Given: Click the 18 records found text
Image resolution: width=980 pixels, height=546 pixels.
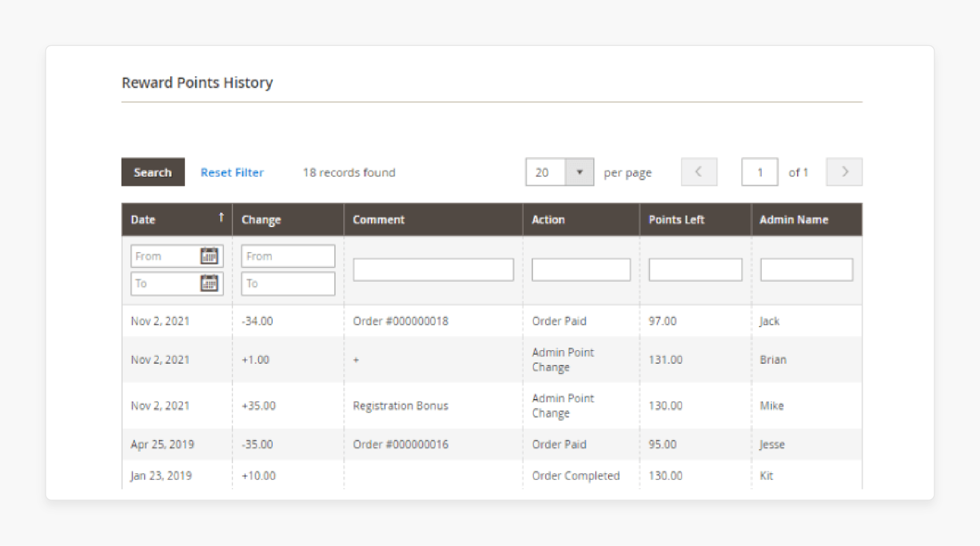Looking at the screenshot, I should (349, 172).
